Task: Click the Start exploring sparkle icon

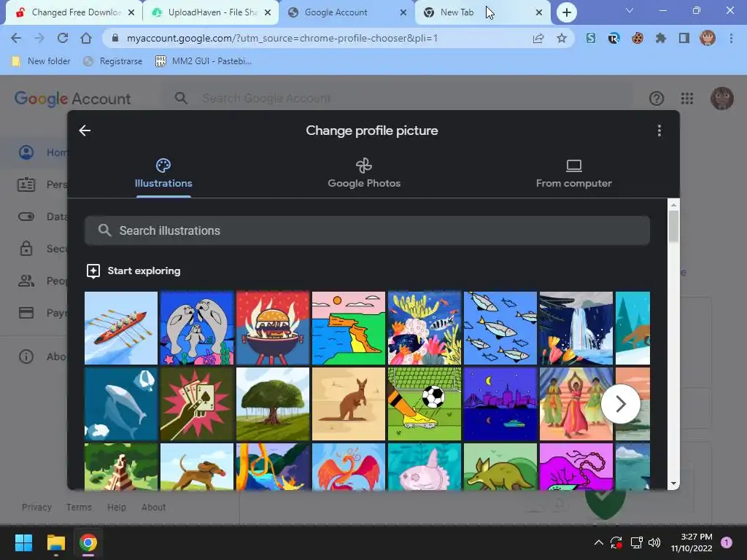Action: 93,271
